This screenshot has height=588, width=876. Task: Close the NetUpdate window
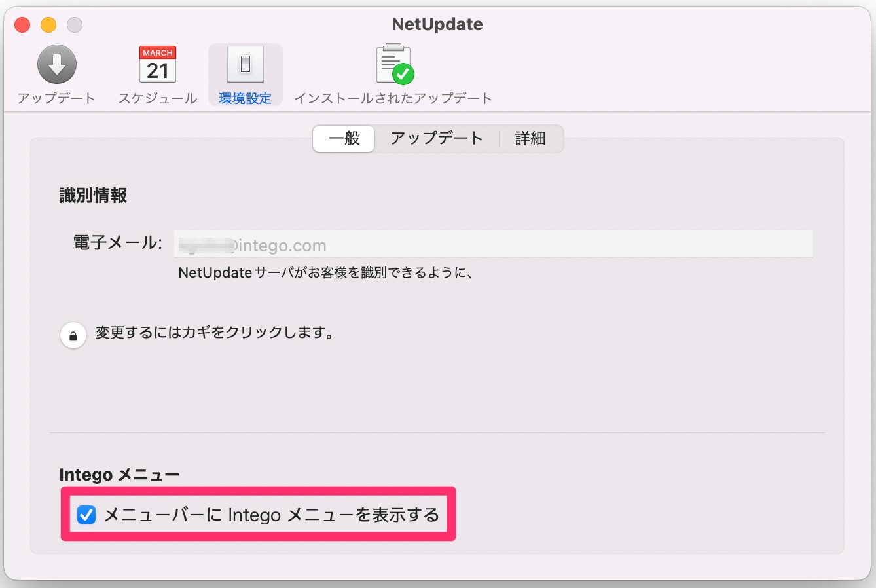[22, 25]
